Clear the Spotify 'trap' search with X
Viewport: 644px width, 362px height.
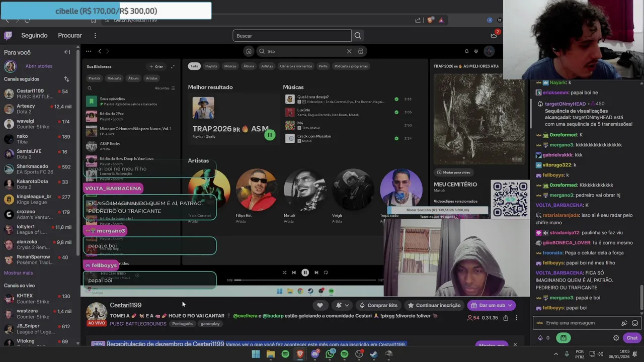(x=349, y=51)
